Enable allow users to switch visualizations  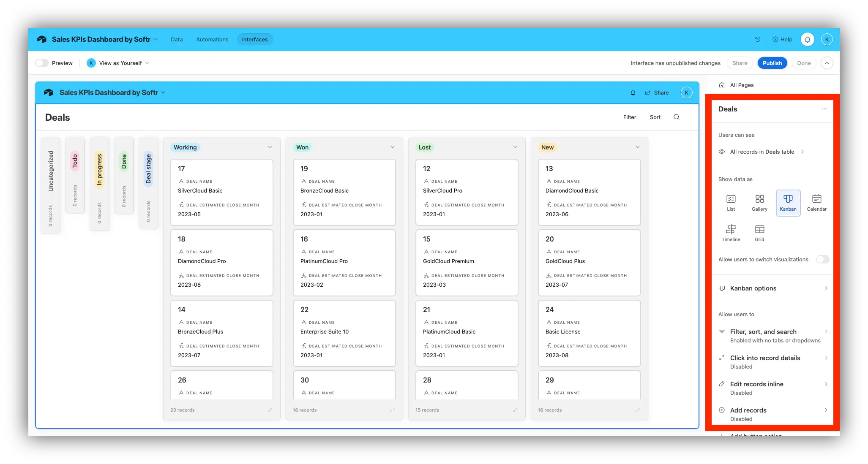click(x=822, y=259)
